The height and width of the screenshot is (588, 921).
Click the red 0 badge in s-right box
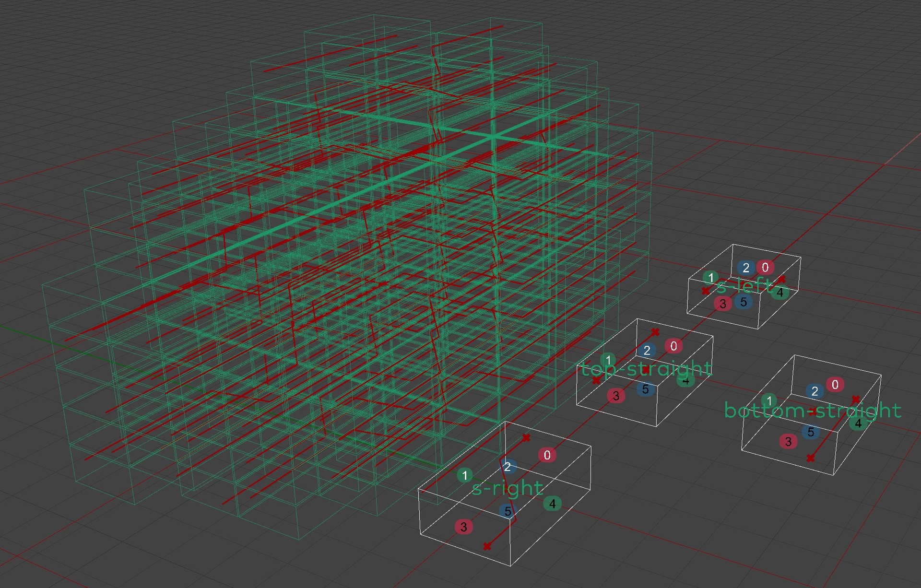coord(547,455)
